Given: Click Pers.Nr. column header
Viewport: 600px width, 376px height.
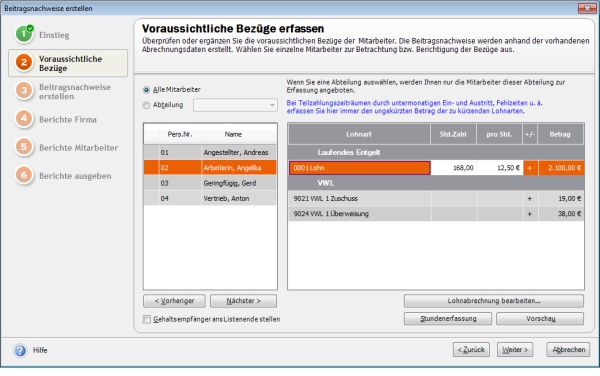Looking at the screenshot, I should point(180,134).
